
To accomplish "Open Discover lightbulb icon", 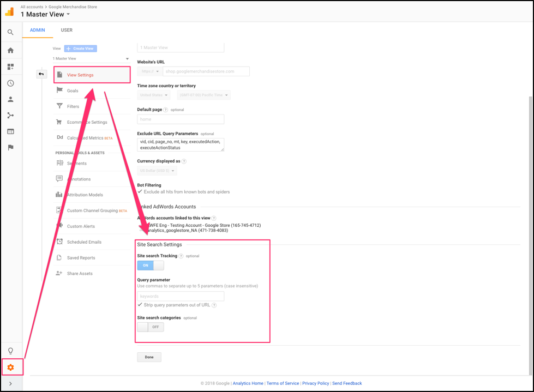I will [10, 351].
